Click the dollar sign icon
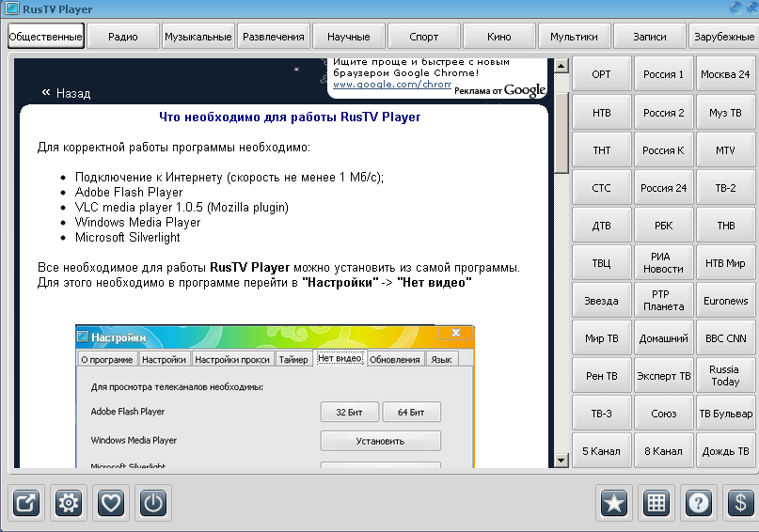Screen dimensions: 759x532 pyautogui.click(x=740, y=503)
